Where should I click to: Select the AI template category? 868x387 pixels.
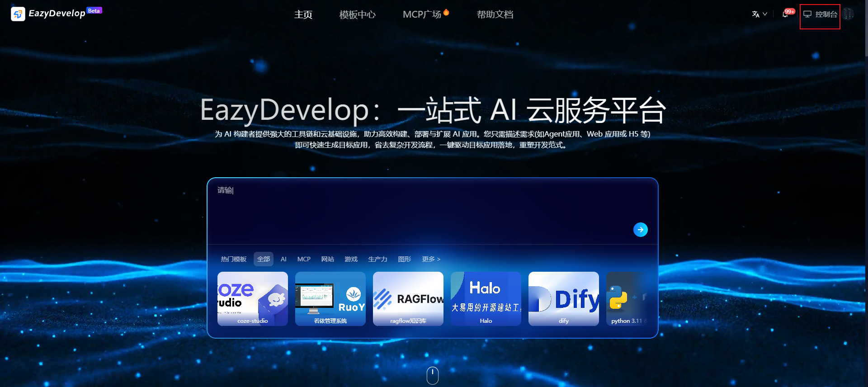coord(283,259)
